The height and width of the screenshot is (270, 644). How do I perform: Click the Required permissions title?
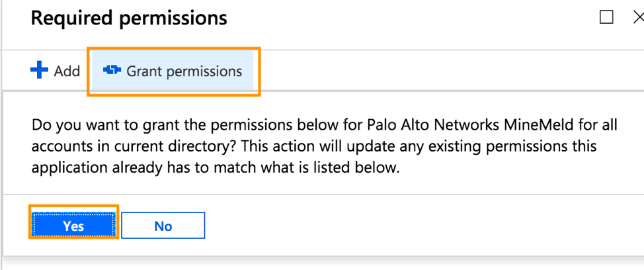pyautogui.click(x=129, y=18)
